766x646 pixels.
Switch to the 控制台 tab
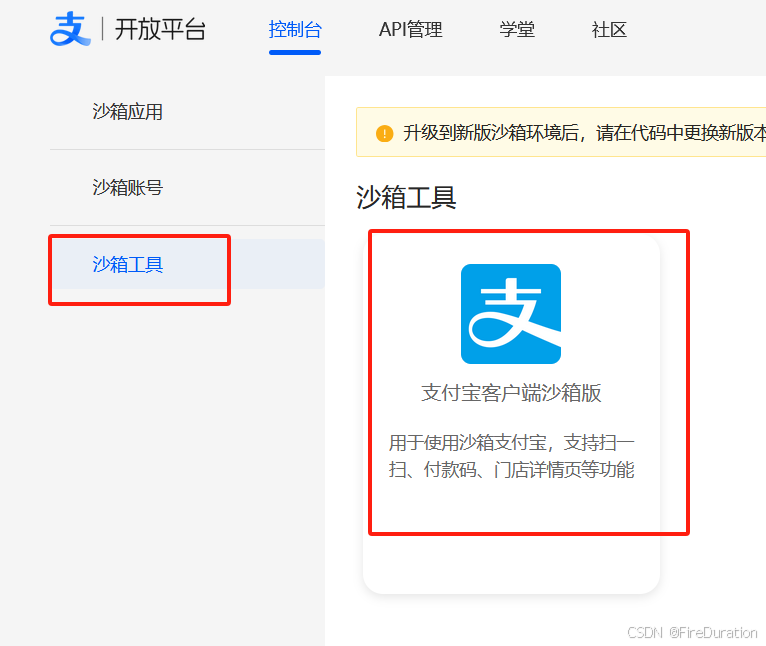(295, 30)
